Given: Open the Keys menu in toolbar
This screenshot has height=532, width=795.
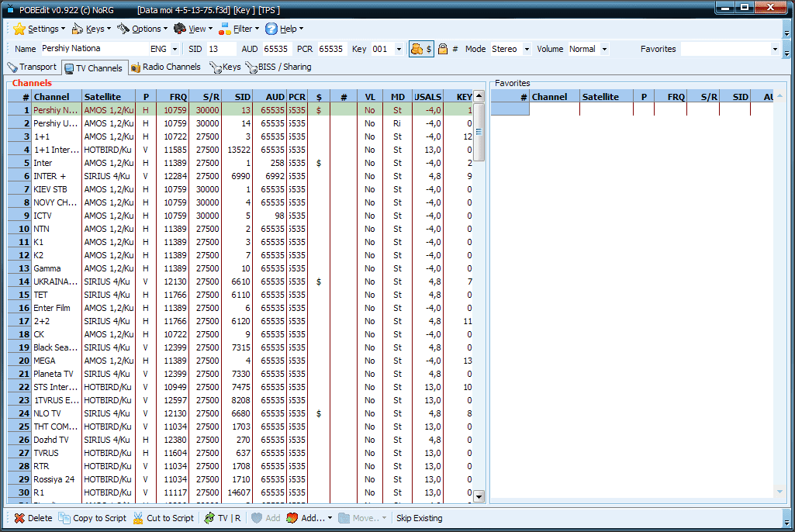Looking at the screenshot, I should [92, 29].
